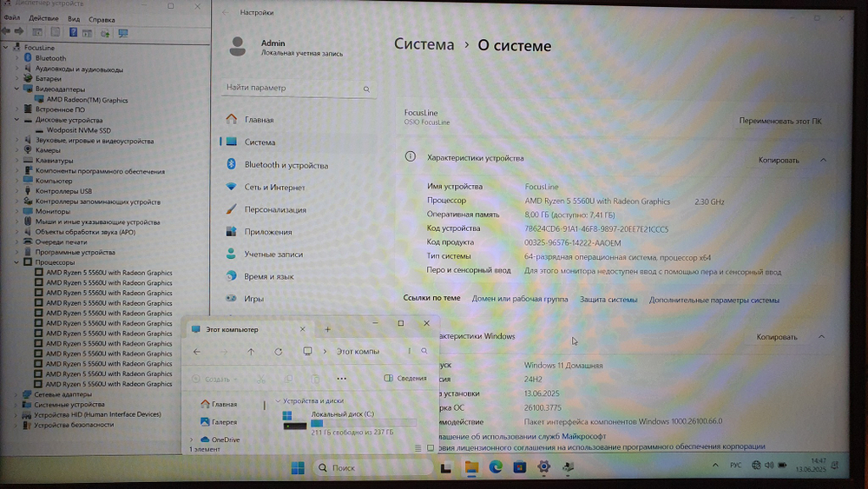The width and height of the screenshot is (868, 489).
Task: Open the Вид menu in Device Manager
Action: 74,19
